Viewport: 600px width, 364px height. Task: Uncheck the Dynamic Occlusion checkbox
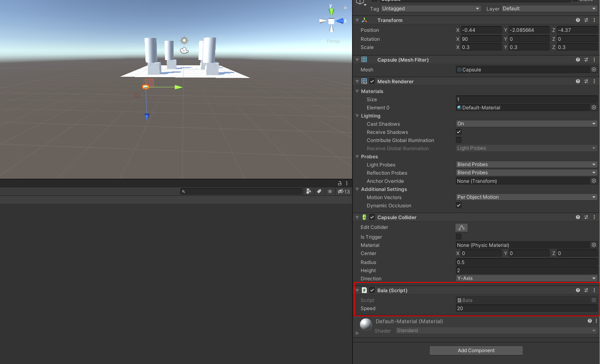point(459,205)
